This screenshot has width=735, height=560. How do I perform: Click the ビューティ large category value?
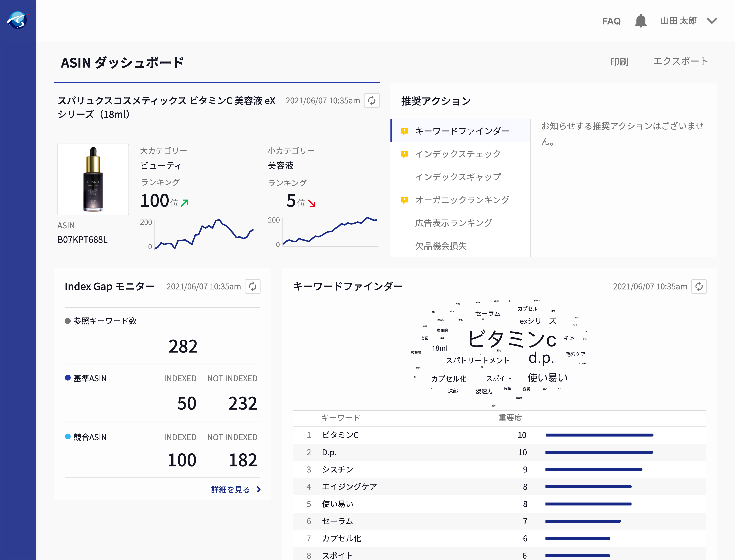161,165
